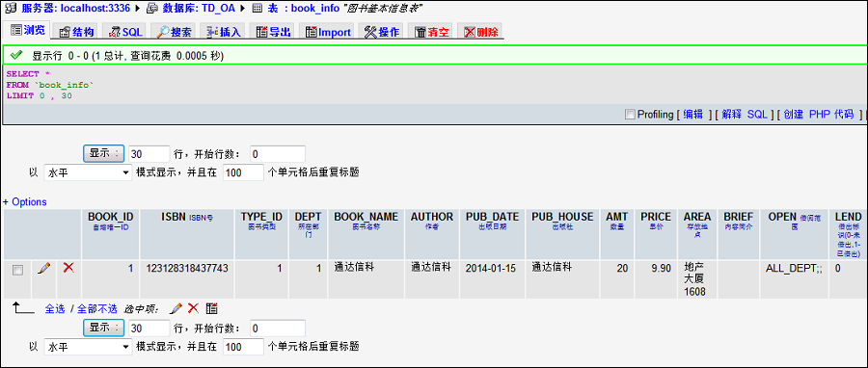The image size is (868, 368).
Task: Click the server icon in breadcrumb
Action: point(10,9)
